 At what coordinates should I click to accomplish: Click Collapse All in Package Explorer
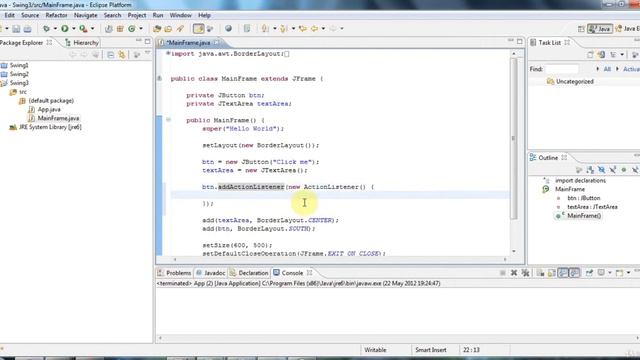click(x=111, y=55)
